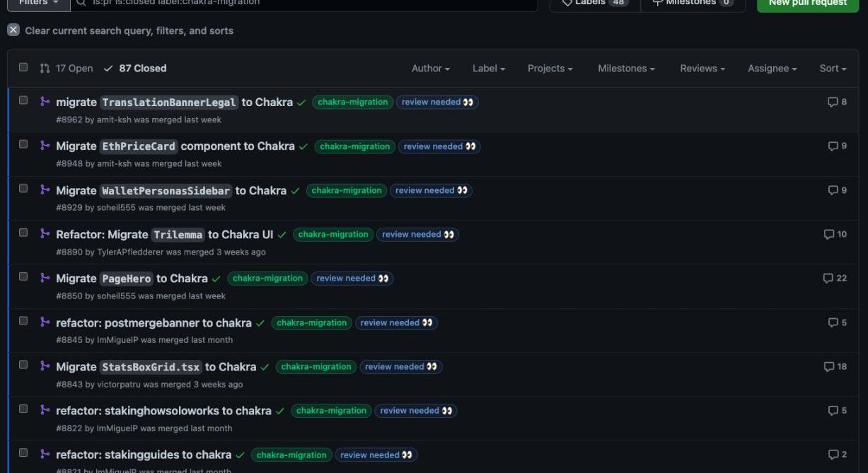The image size is (868, 473).
Task: Click the clear search query X icon
Action: point(13,30)
